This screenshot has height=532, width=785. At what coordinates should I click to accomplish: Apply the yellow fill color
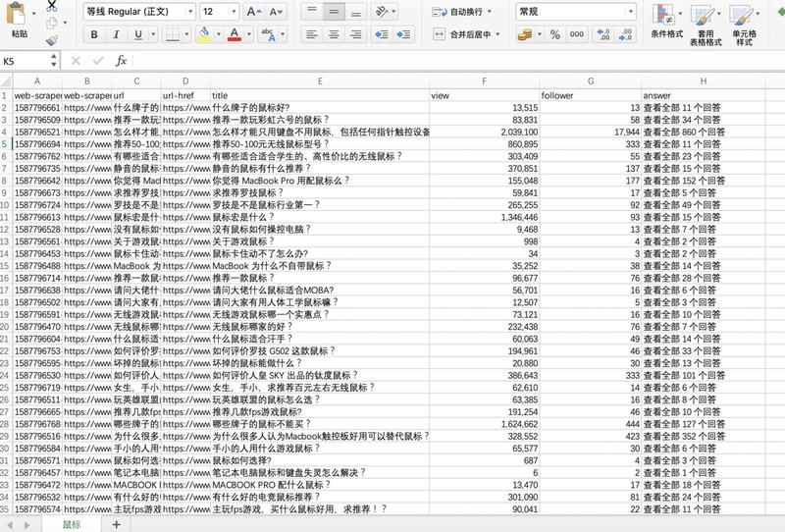[x=204, y=34]
